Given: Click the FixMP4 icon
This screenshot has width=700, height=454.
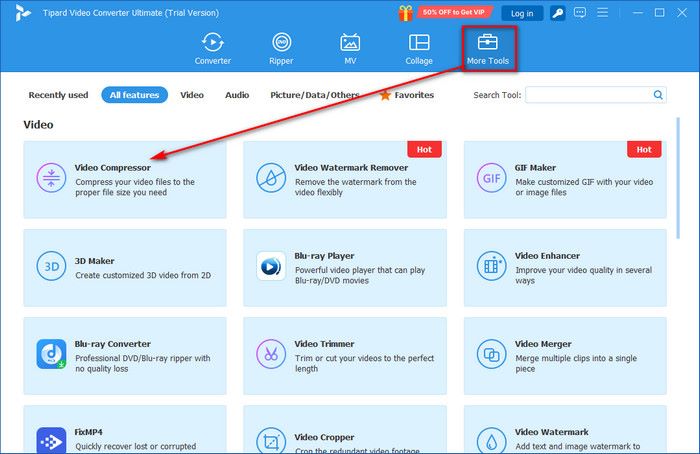Looking at the screenshot, I should 51,441.
